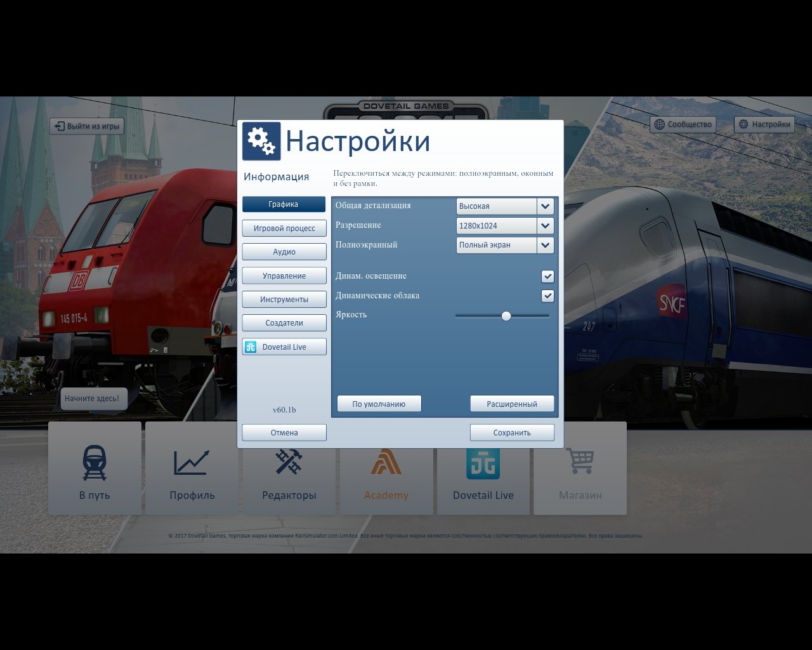The image size is (812, 650).
Task: Open the Разрешение 1280x1024 dropdown
Action: coord(545,226)
